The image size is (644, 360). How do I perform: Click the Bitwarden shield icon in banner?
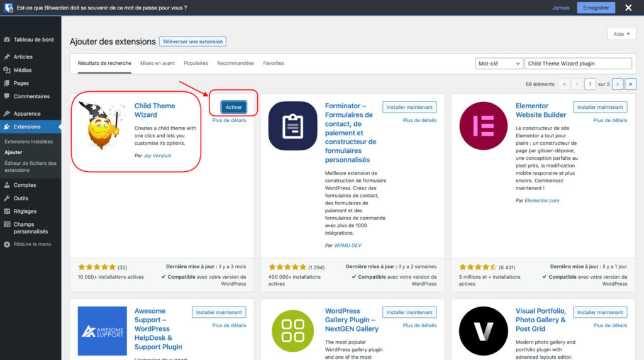(9, 8)
